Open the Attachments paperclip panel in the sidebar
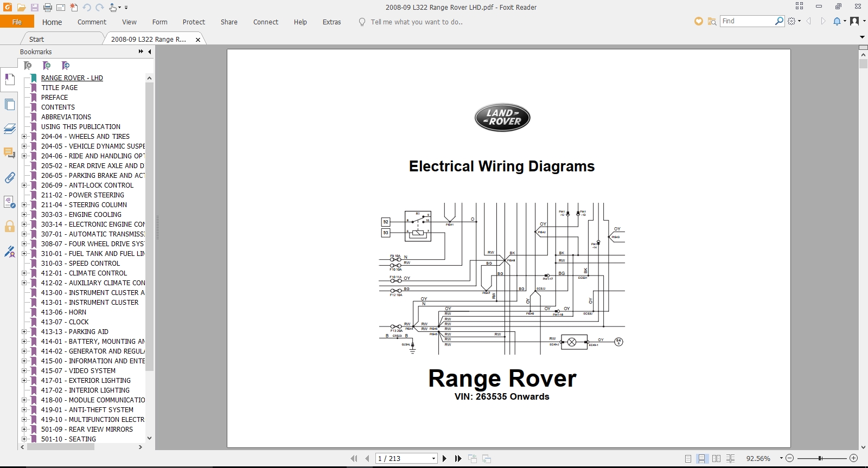868x468 pixels. (9, 177)
